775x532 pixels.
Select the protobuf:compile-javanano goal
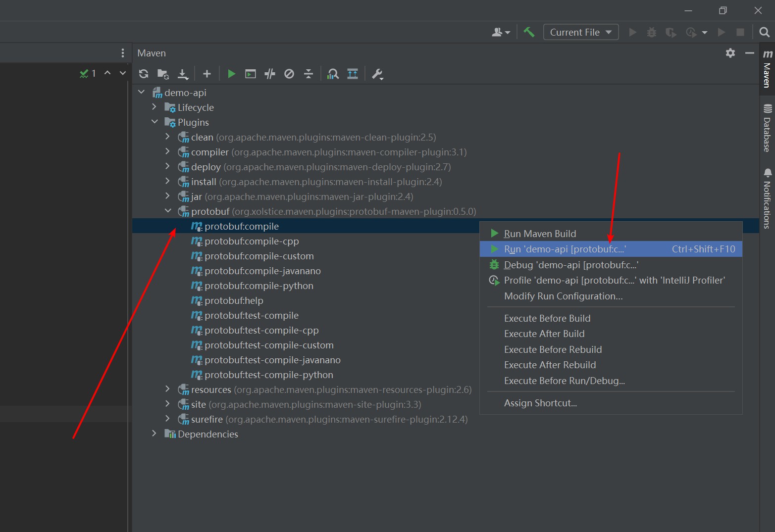click(256, 271)
